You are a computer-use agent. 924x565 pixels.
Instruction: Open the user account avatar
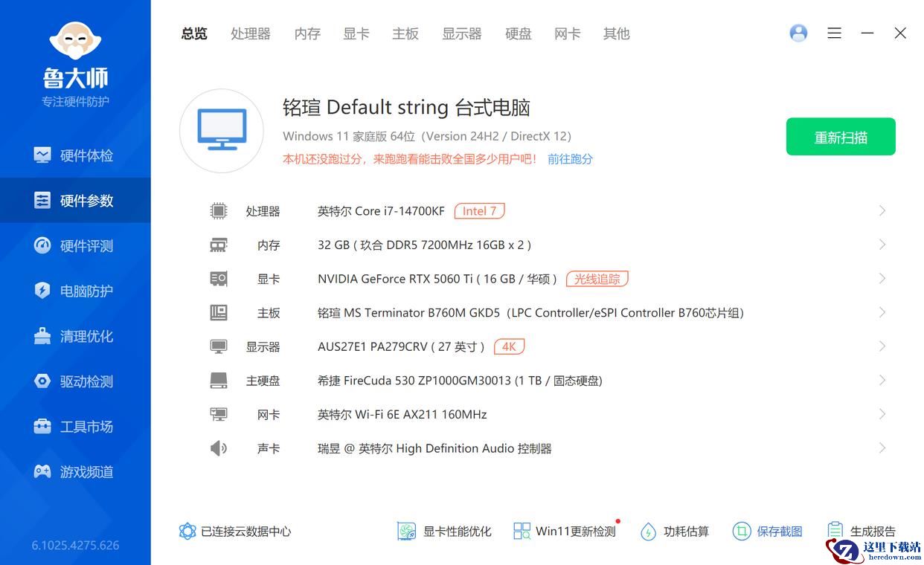tap(798, 33)
